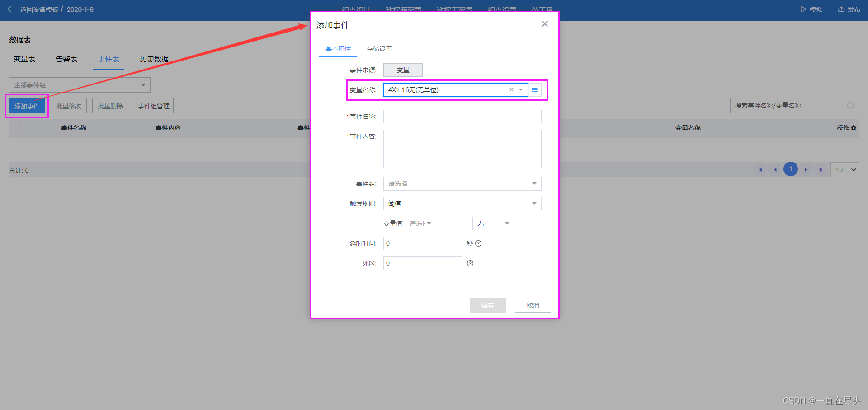Screen dimensions: 868x410
Task: Switch to the 事件表 tab
Action: point(108,59)
